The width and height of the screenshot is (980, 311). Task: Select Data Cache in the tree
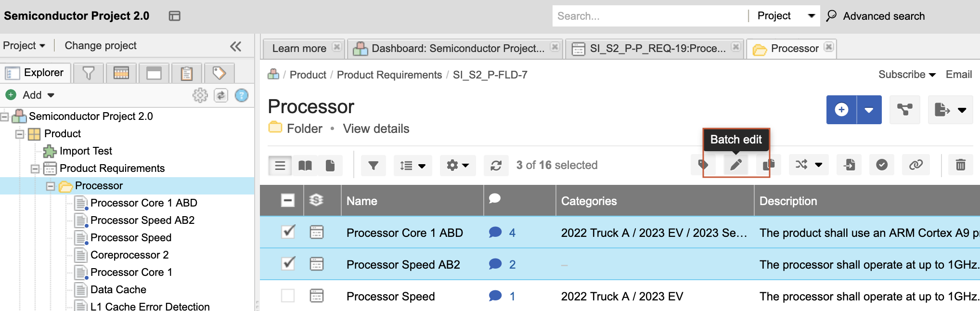[118, 290]
